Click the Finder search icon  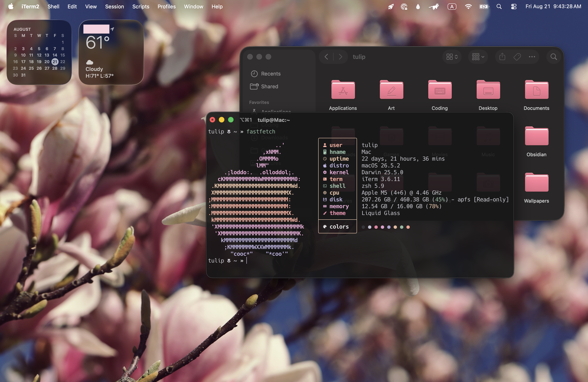pos(554,57)
